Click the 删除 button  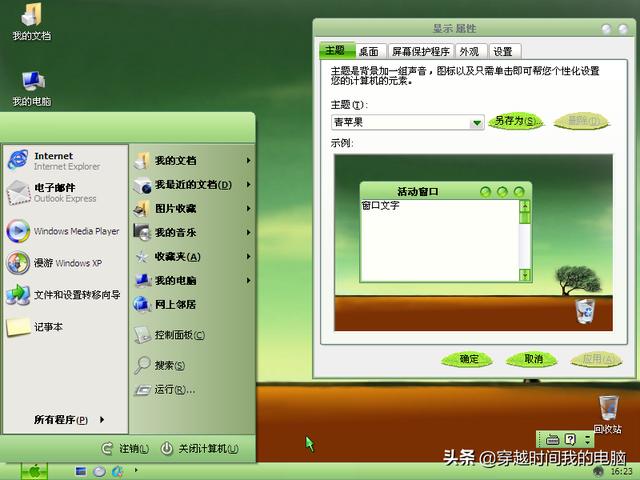pos(582,121)
